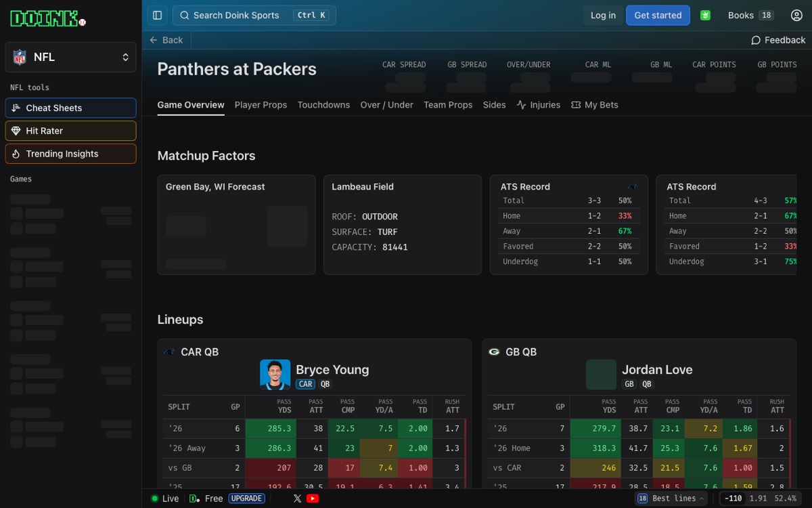Click the CAR team badge under Bryce Young
The height and width of the screenshot is (508, 812).
click(306, 384)
